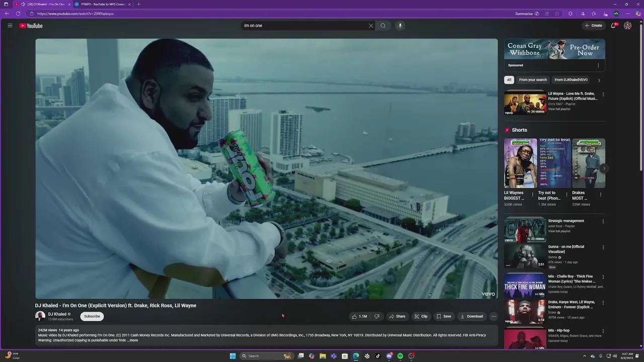The height and width of the screenshot is (362, 644).
Task: Open Thick Fine Woman mix thumbnail
Action: pyautogui.click(x=525, y=285)
